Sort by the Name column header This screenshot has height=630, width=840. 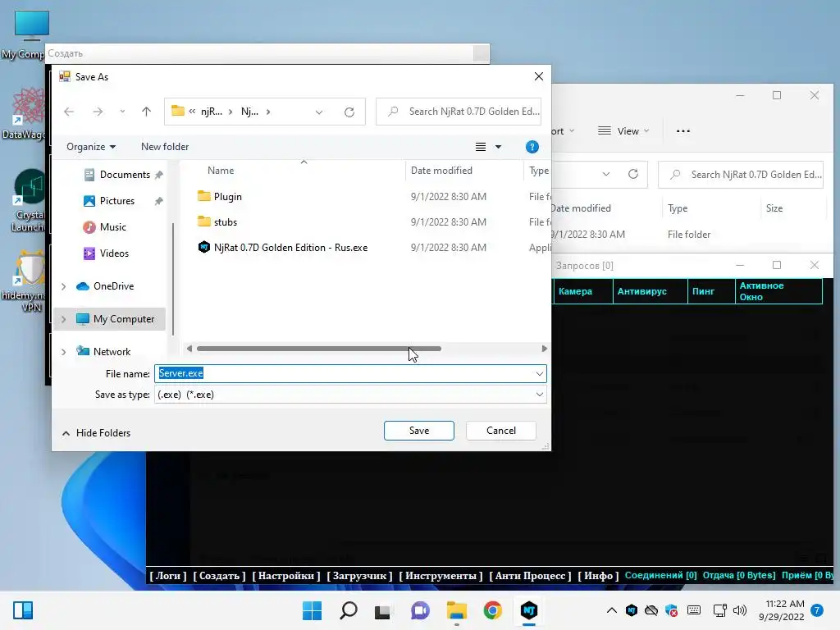click(x=221, y=171)
